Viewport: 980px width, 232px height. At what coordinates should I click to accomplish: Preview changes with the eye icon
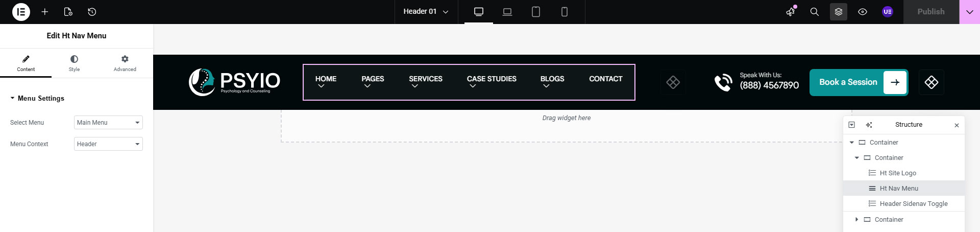[863, 12]
